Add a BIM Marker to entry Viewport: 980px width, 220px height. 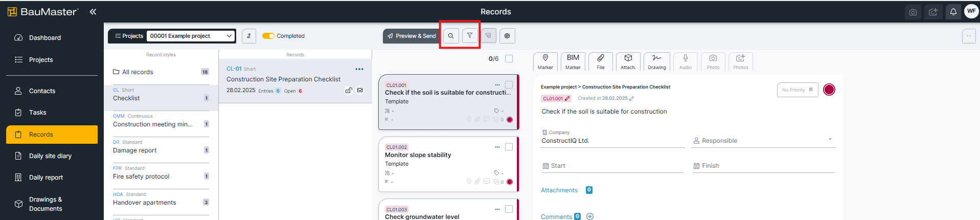point(573,61)
